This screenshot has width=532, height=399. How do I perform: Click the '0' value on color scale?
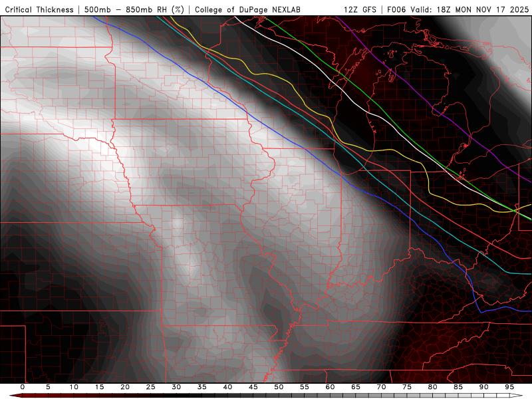tap(23, 387)
